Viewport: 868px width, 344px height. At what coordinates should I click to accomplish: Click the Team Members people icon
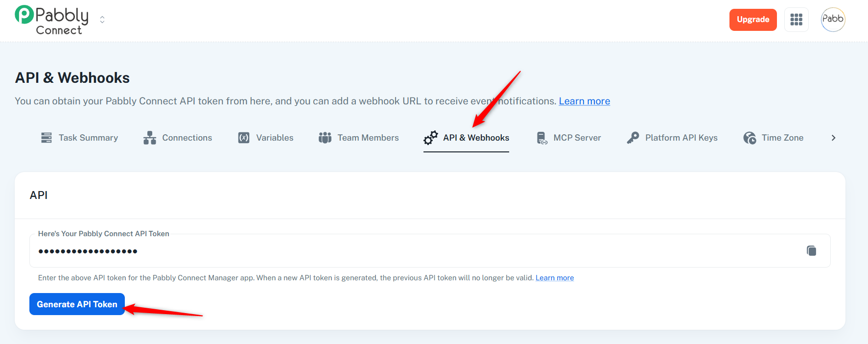325,138
